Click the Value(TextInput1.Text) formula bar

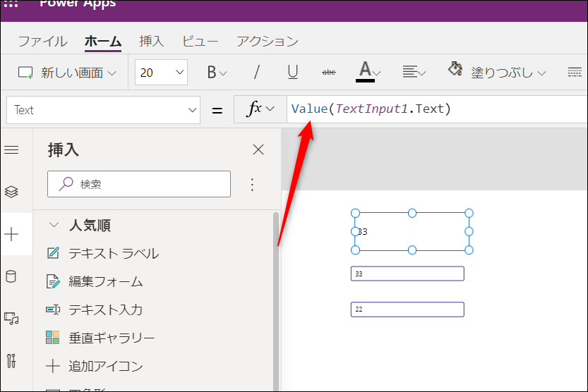point(437,109)
